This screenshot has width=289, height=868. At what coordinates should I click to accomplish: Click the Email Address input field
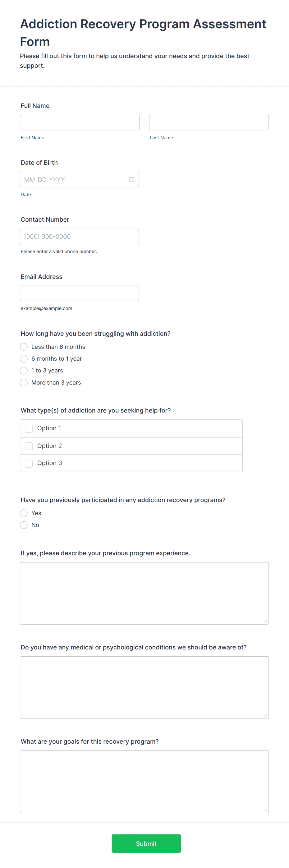click(x=80, y=293)
